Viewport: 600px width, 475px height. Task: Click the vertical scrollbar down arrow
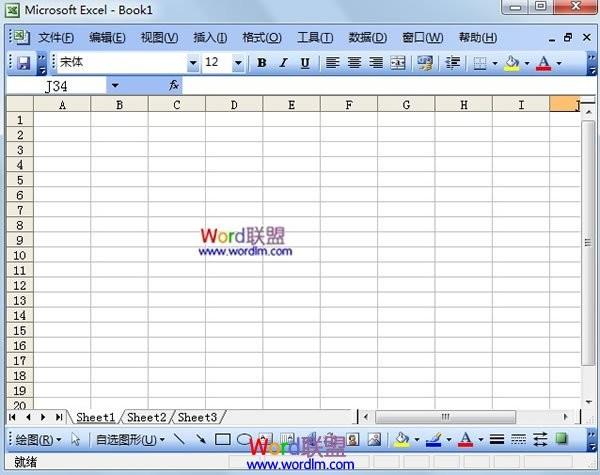click(589, 402)
